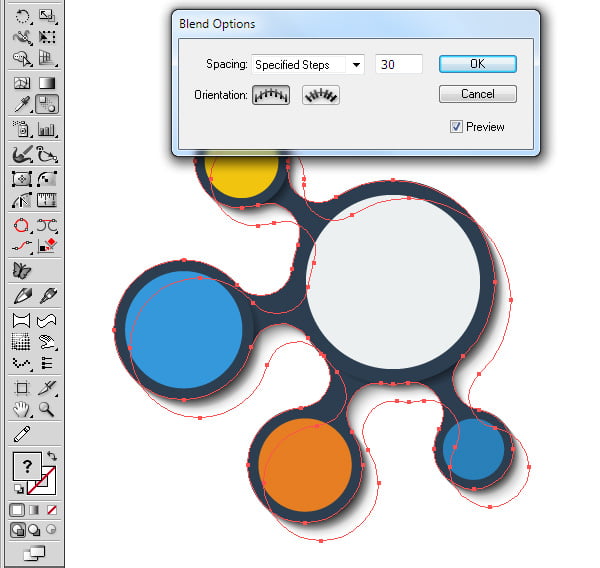Screen dimensions: 600x568
Task: Choose the Align to Page orientation
Action: [x=271, y=95]
